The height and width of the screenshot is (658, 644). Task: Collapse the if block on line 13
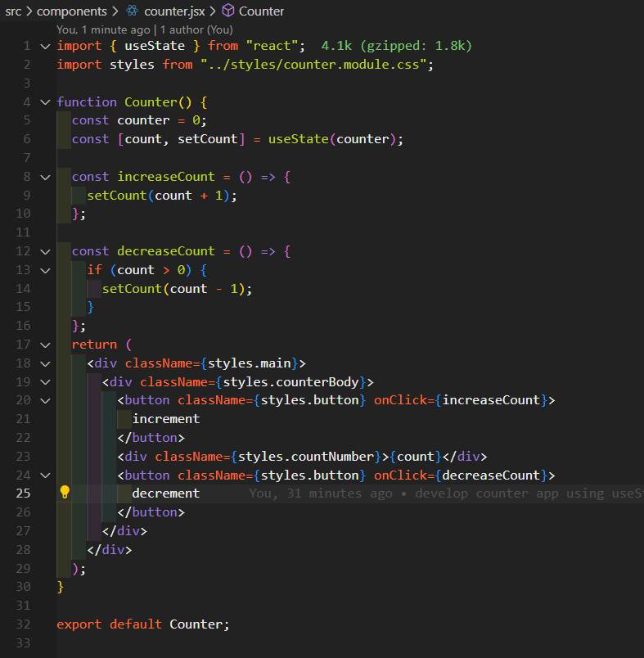(45, 270)
